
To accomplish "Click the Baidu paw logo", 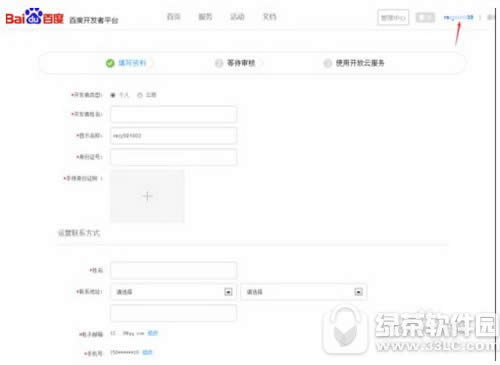I will click(34, 16).
